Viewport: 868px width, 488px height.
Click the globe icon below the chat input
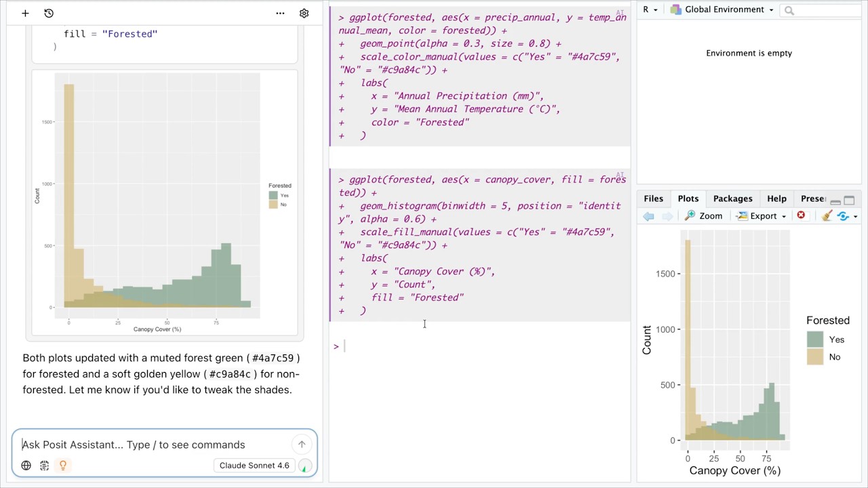pyautogui.click(x=26, y=466)
